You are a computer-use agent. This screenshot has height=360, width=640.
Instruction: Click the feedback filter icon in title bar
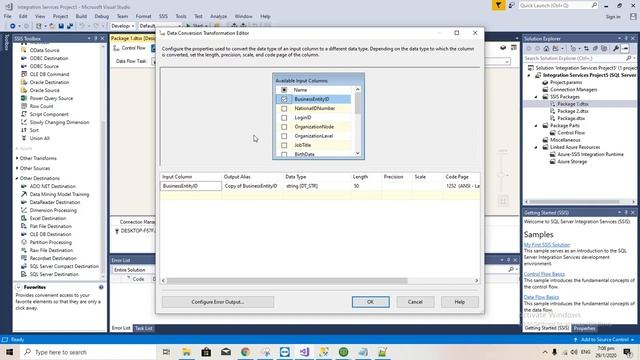coord(498,5)
